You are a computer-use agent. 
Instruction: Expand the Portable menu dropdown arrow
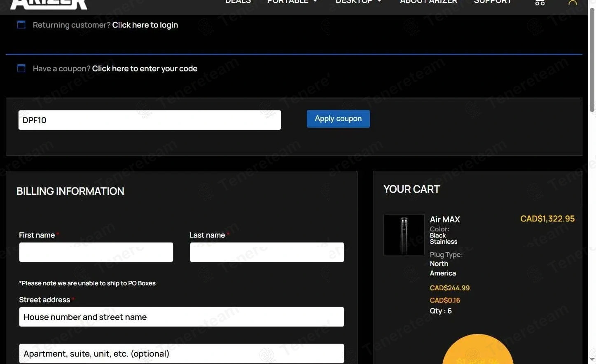click(x=315, y=2)
